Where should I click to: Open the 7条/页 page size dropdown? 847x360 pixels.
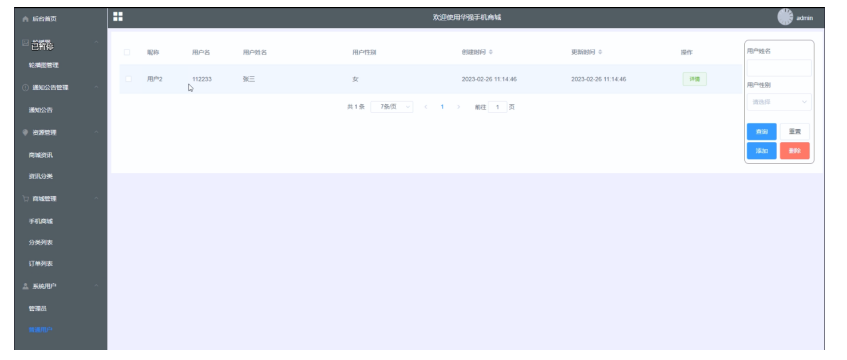tap(392, 107)
